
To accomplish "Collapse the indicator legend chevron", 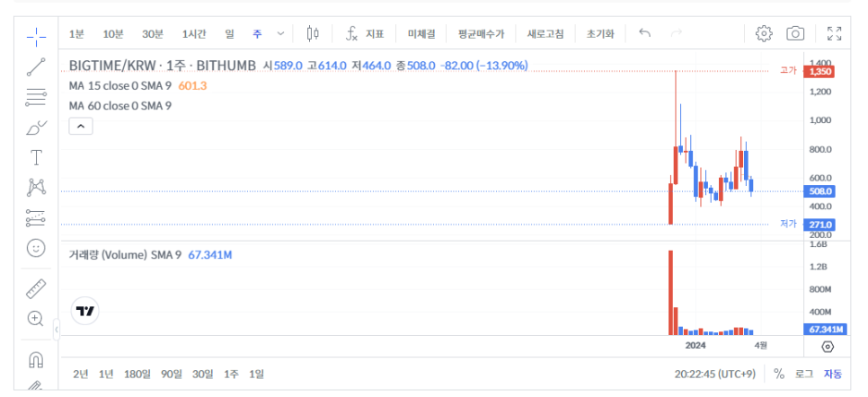I will click(81, 127).
